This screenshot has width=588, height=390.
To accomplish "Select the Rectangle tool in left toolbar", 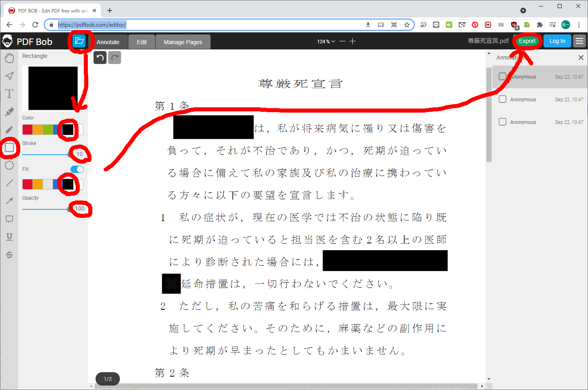I will 9,148.
